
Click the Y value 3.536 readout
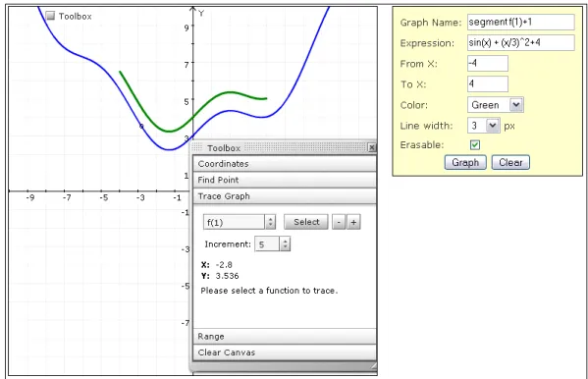(x=227, y=276)
